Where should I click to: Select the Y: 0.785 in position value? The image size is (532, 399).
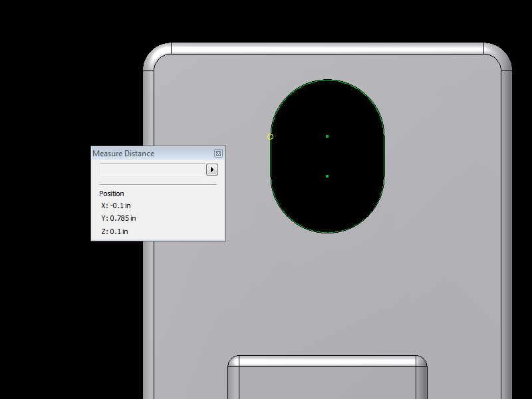pos(118,218)
